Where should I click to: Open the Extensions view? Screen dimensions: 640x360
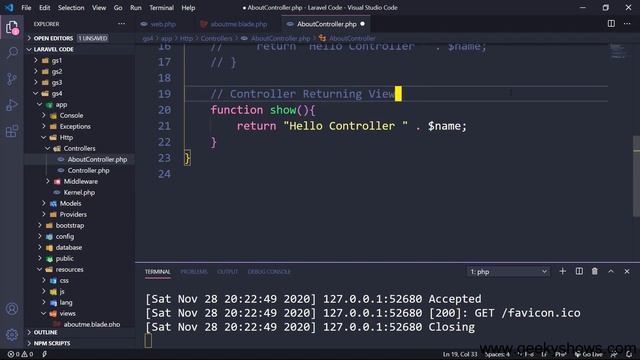(12, 131)
